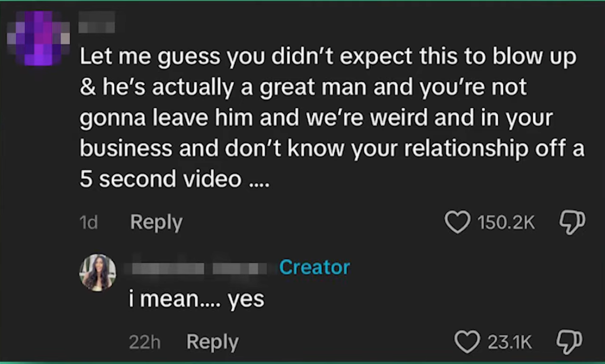This screenshot has height=364, width=605.
Task: Open the top commenter's blurred username
Action: click(97, 22)
